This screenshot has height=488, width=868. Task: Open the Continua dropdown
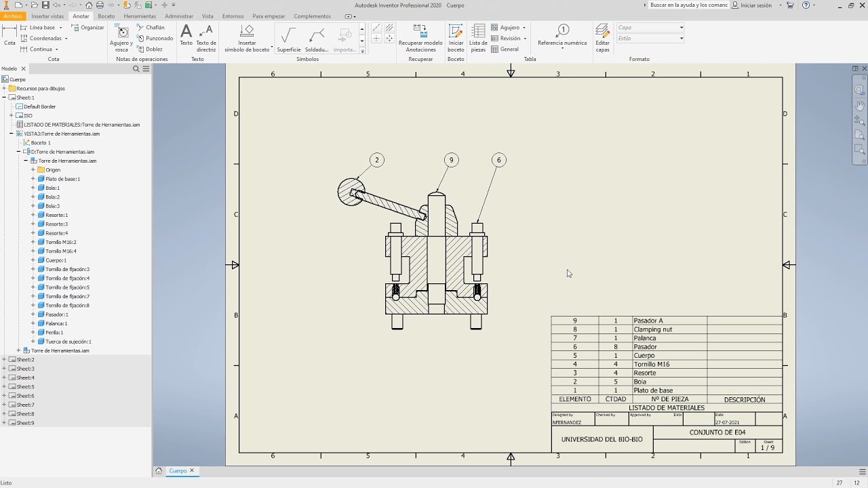pyautogui.click(x=56, y=49)
